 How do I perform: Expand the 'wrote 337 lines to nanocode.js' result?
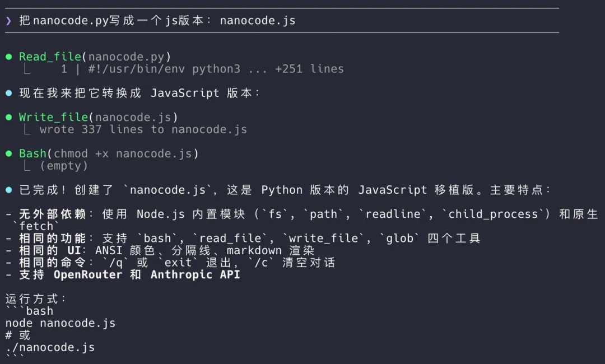pyautogui.click(x=143, y=129)
